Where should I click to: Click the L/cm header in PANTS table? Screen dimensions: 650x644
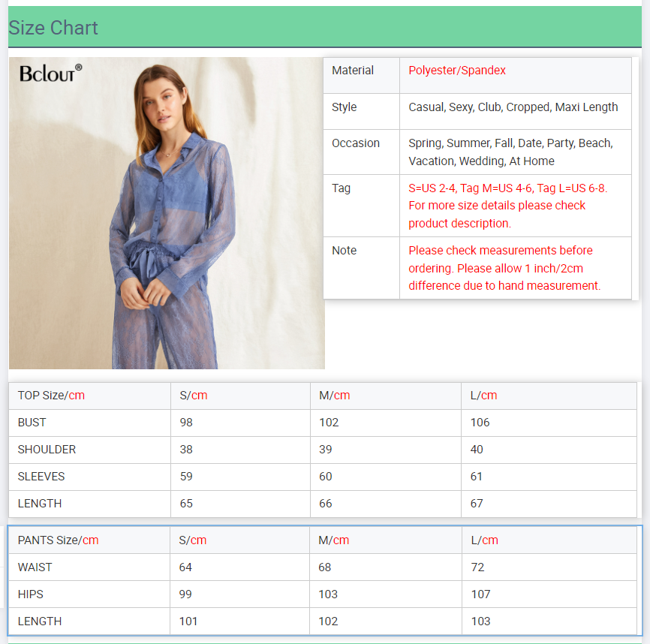tap(549, 540)
